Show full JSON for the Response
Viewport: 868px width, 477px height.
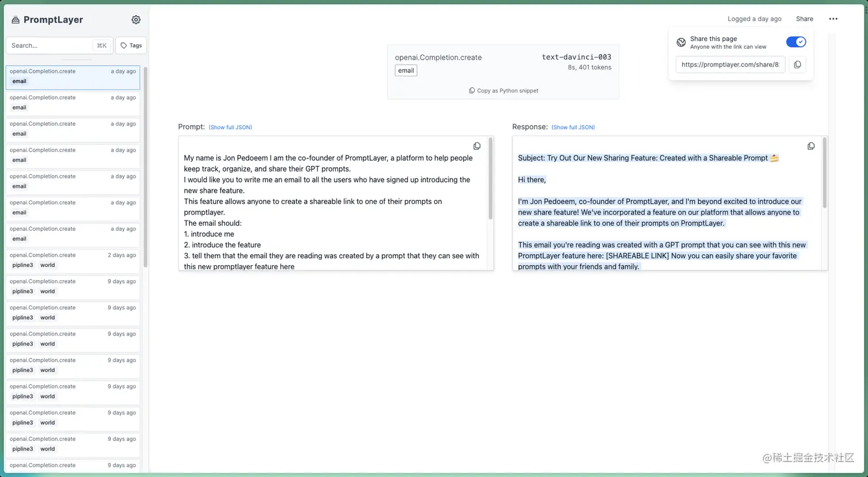[573, 127]
